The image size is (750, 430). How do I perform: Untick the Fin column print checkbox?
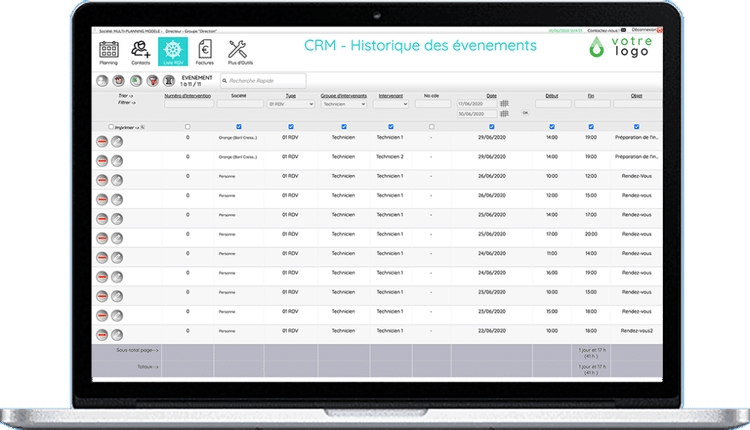click(591, 127)
